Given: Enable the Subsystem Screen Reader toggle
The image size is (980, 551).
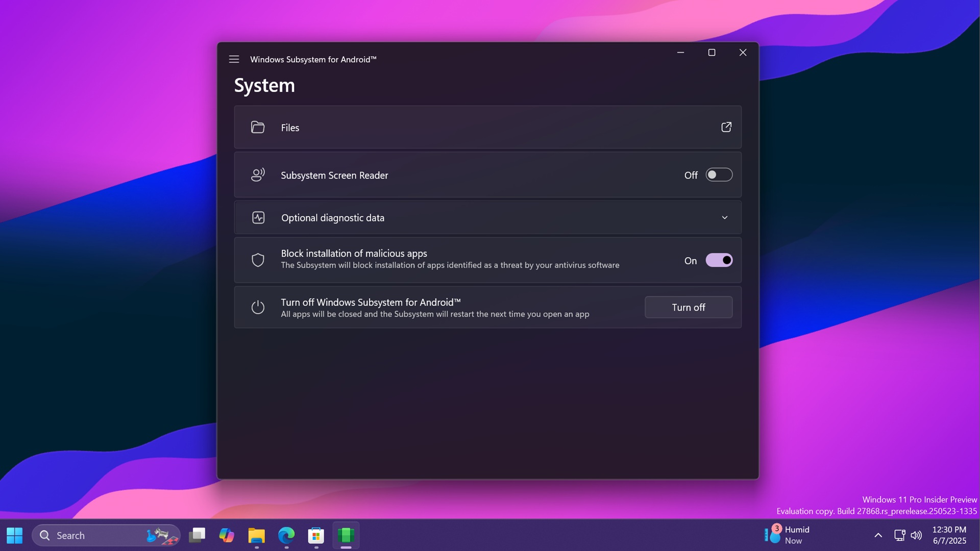Looking at the screenshot, I should [x=719, y=174].
